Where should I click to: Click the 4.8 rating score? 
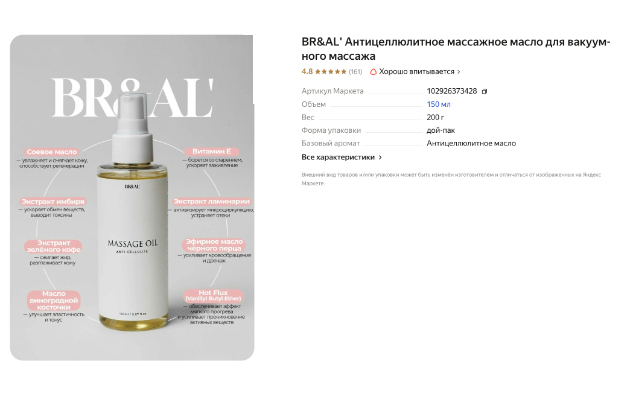tap(307, 71)
